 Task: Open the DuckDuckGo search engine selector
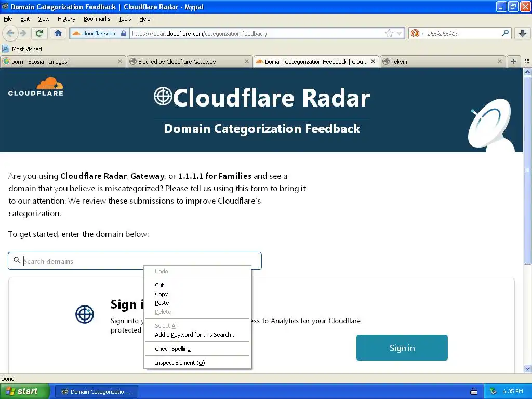click(417, 33)
